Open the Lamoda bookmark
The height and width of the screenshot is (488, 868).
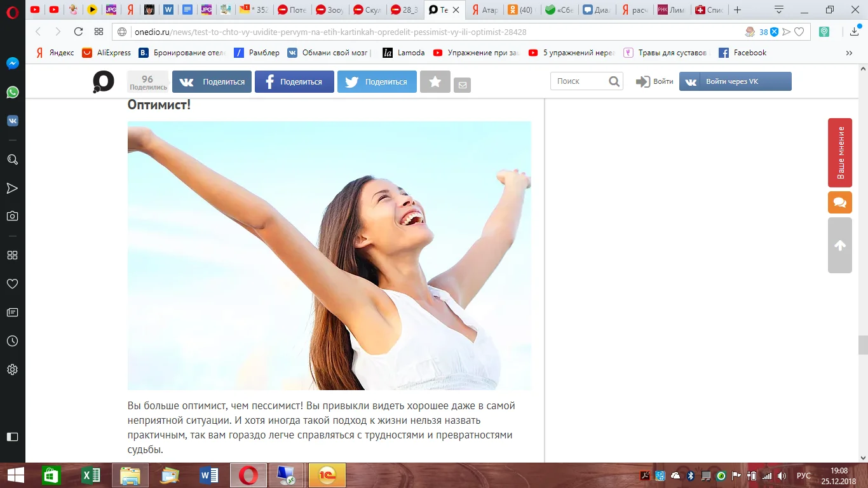tap(404, 53)
